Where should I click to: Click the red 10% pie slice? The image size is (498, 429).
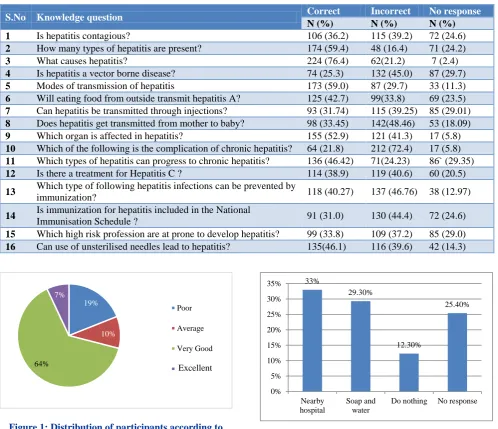tap(103, 333)
